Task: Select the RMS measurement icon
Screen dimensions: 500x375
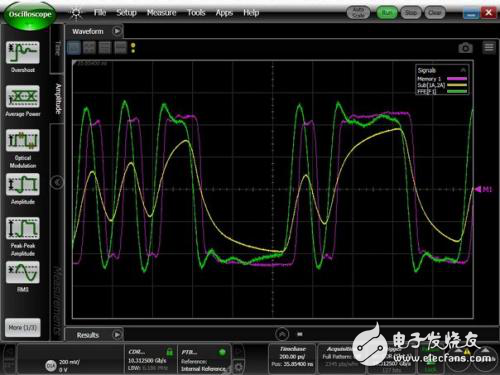Action: point(23,272)
